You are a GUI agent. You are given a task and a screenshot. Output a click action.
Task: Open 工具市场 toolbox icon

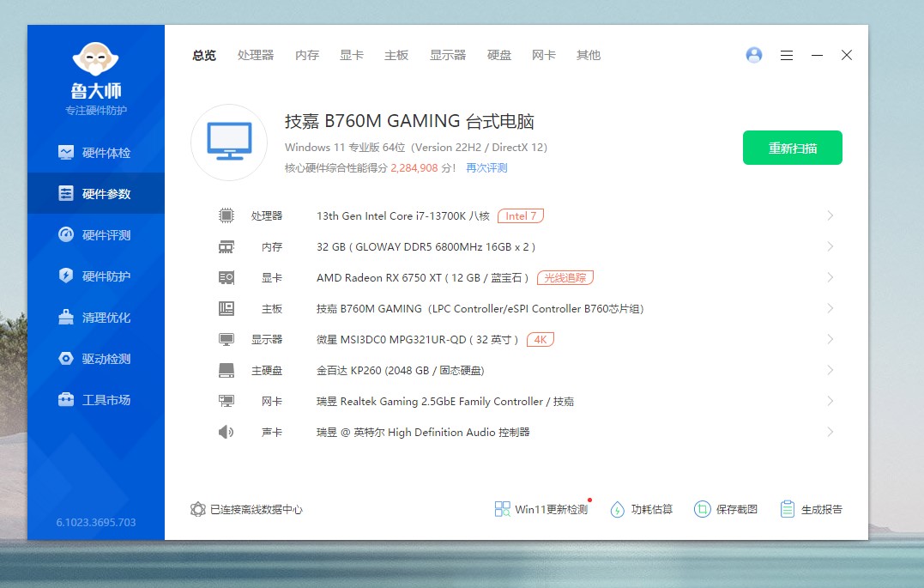click(x=66, y=399)
